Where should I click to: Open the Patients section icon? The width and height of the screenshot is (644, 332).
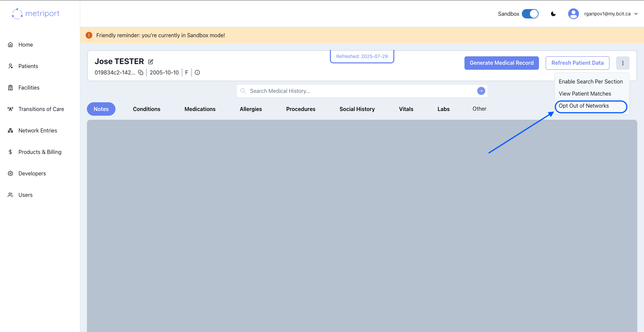click(10, 66)
